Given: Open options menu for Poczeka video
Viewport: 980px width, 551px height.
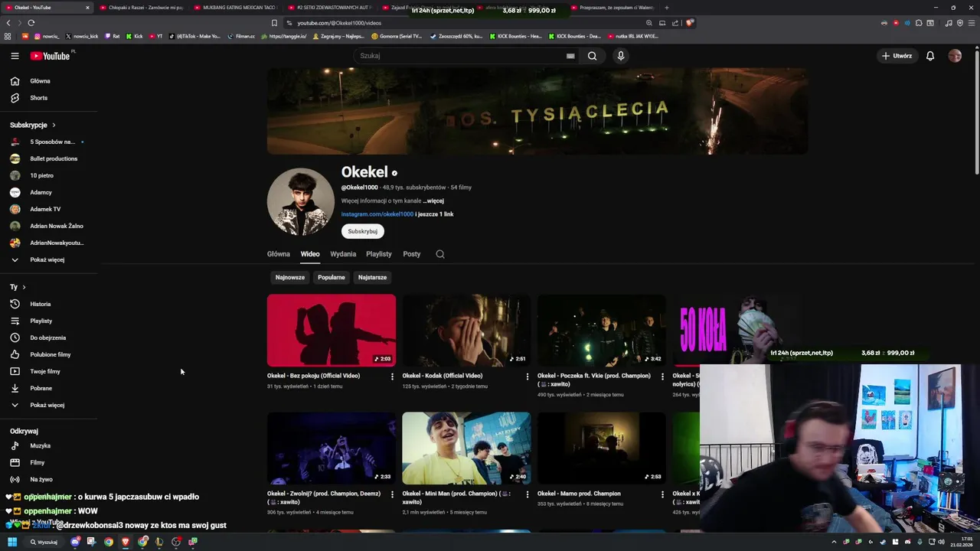Looking at the screenshot, I should (x=663, y=377).
